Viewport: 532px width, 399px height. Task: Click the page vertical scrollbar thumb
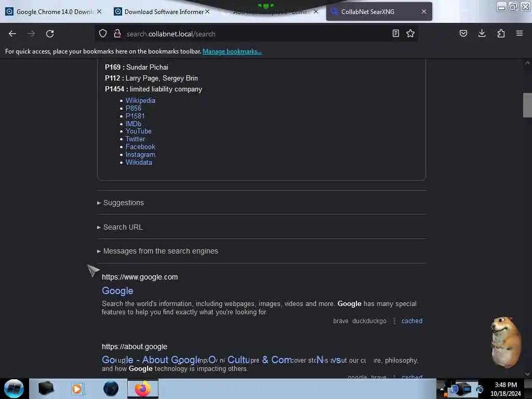point(527,105)
